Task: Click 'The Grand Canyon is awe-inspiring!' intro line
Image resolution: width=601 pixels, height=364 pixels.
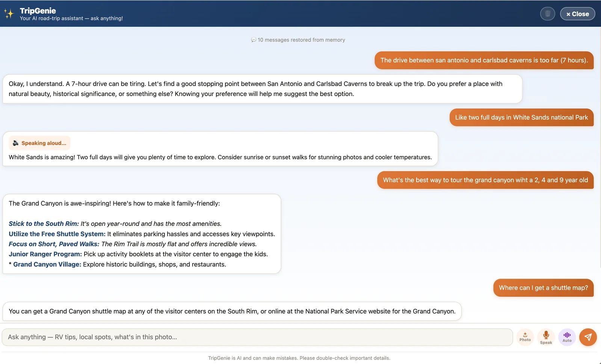Action: [x=114, y=203]
